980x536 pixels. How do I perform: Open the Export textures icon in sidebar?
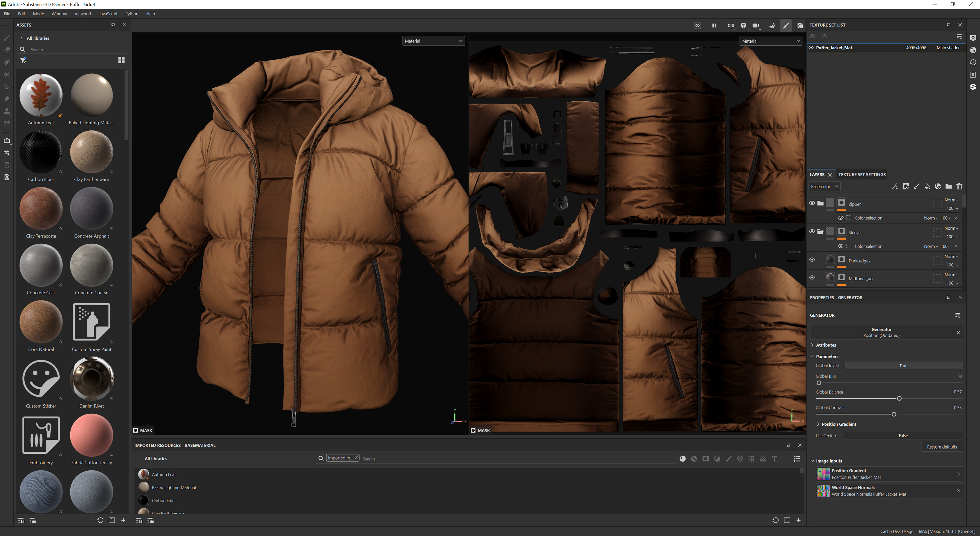[x=7, y=140]
